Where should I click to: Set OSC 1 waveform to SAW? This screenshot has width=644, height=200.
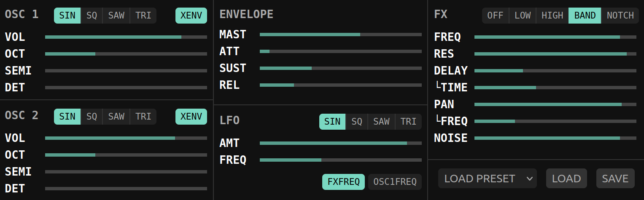(x=116, y=16)
